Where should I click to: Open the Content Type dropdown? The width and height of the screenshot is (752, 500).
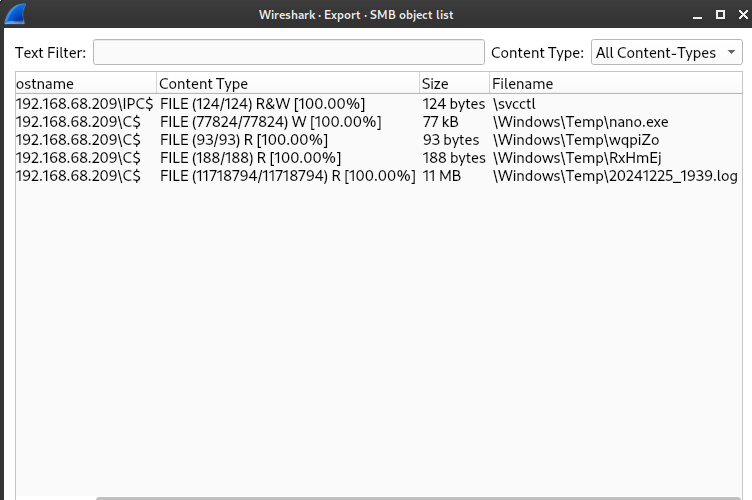pos(666,52)
